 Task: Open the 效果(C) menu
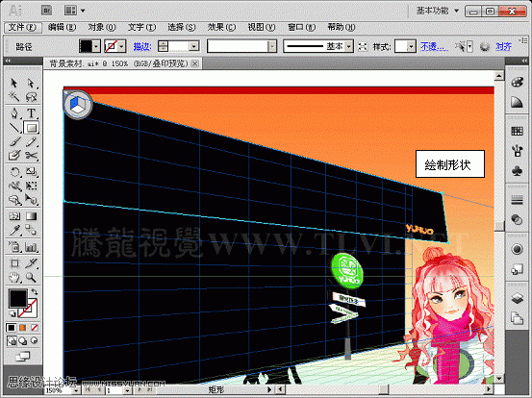click(221, 28)
